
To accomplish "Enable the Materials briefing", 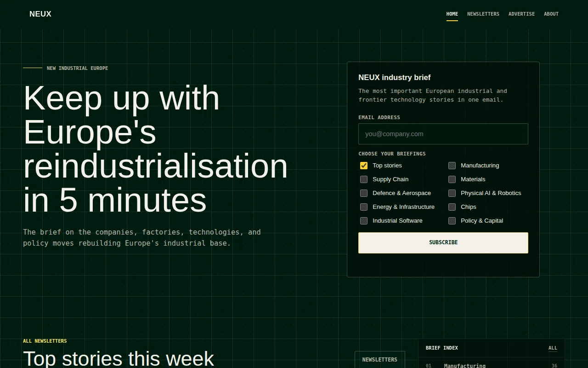I will (452, 179).
